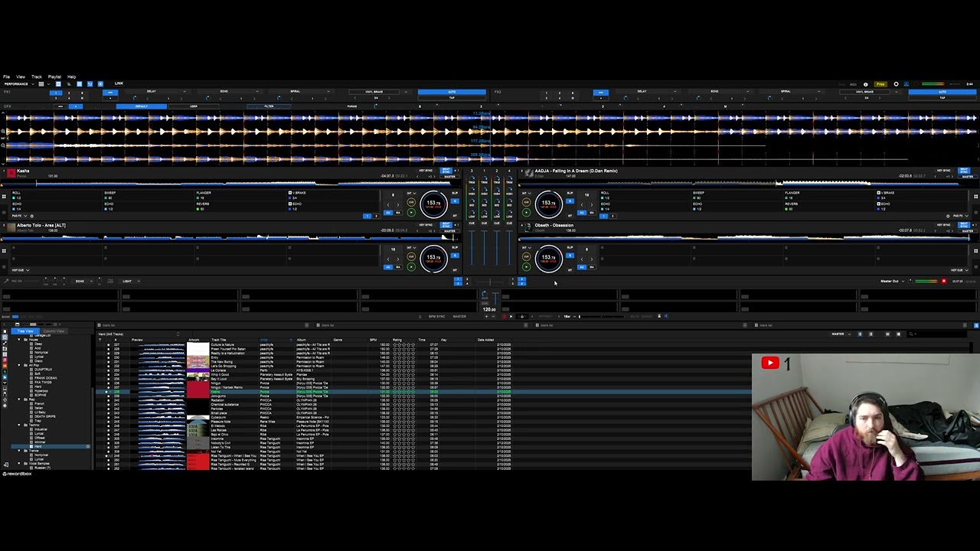Select the Tree View tab
Image resolution: width=980 pixels, height=551 pixels.
pos(25,331)
